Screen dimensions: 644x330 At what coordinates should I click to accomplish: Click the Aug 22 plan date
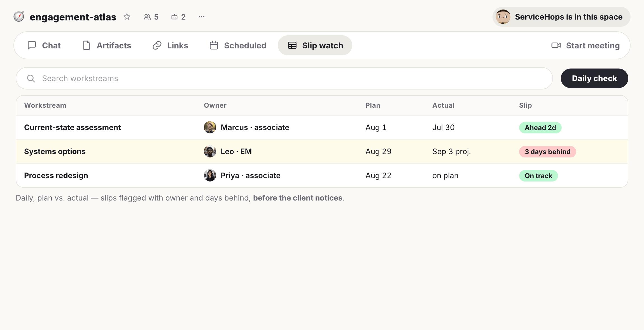pyautogui.click(x=378, y=176)
